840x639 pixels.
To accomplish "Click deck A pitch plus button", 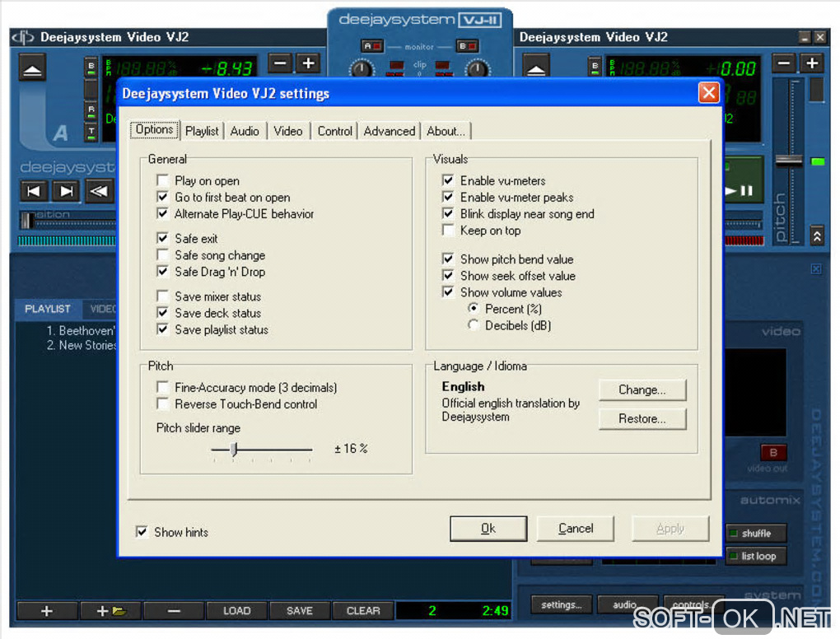I will click(309, 63).
